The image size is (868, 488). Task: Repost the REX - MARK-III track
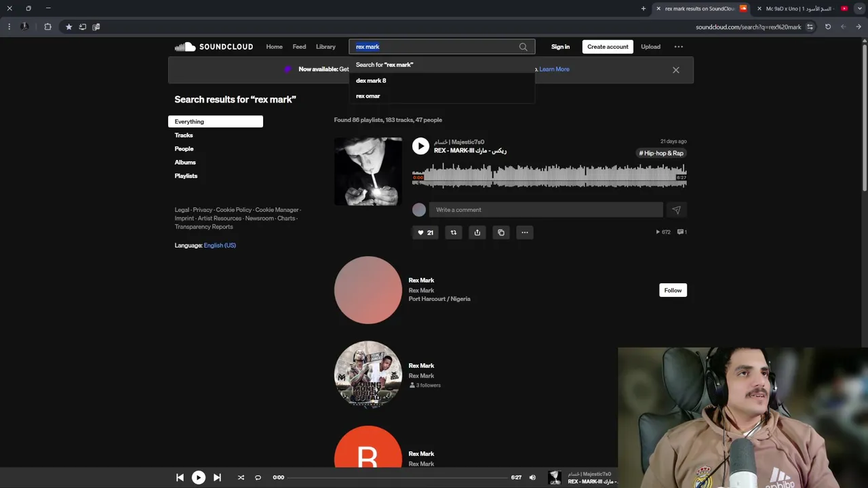(x=454, y=232)
